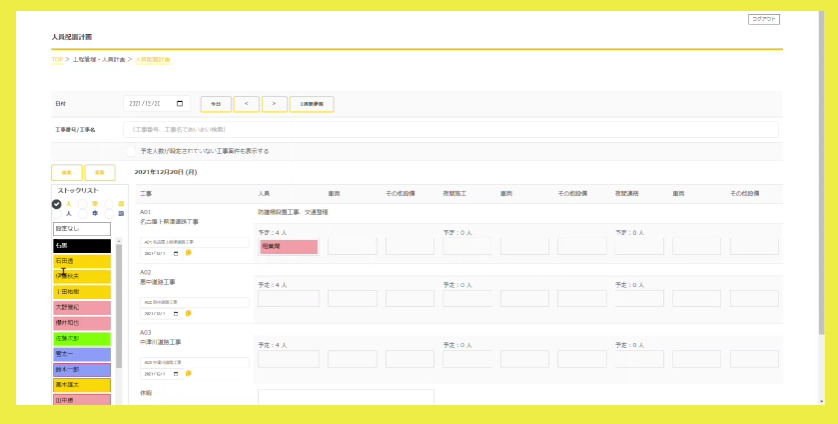Click the 工事番号/工事名 search field

point(450,129)
